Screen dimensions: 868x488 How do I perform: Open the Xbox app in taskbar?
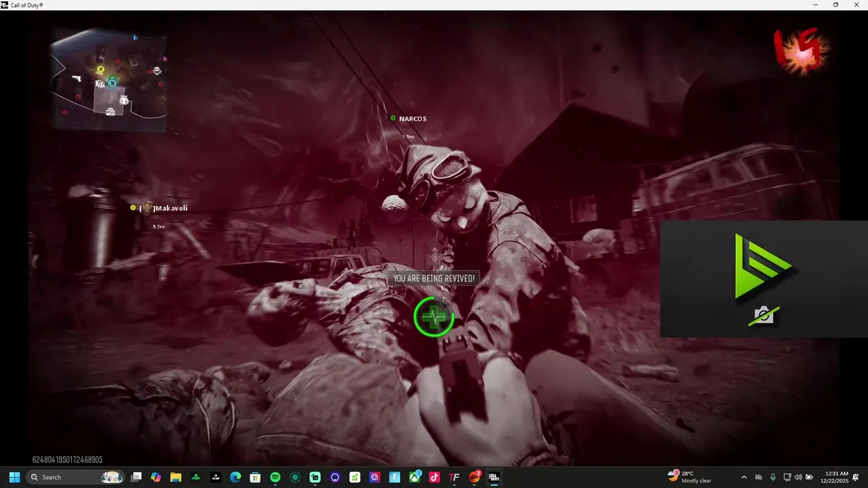414,477
